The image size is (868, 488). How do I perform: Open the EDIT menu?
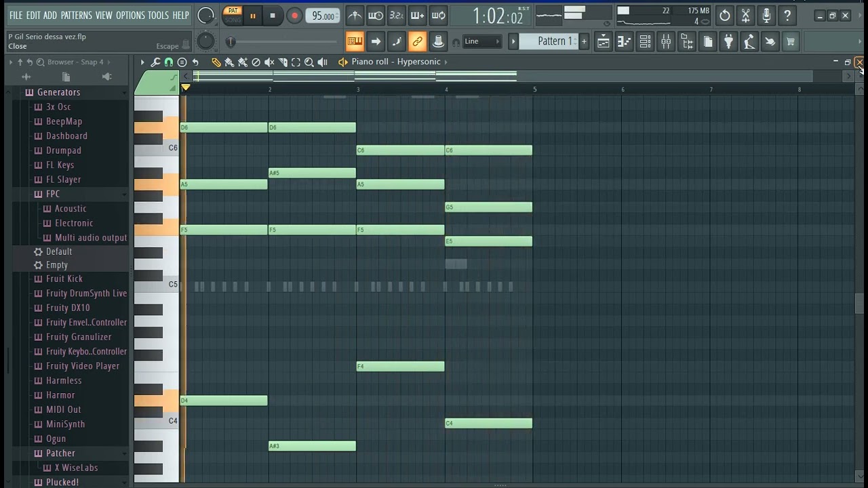(33, 15)
